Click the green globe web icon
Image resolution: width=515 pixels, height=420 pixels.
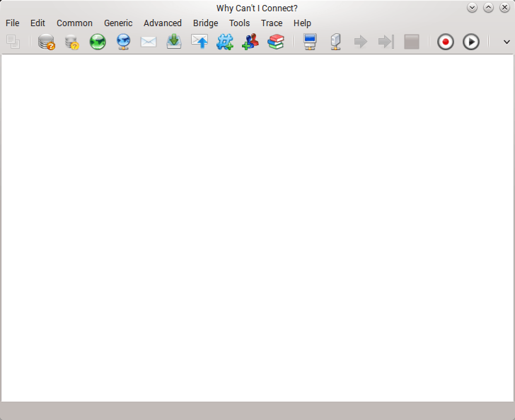click(x=98, y=42)
